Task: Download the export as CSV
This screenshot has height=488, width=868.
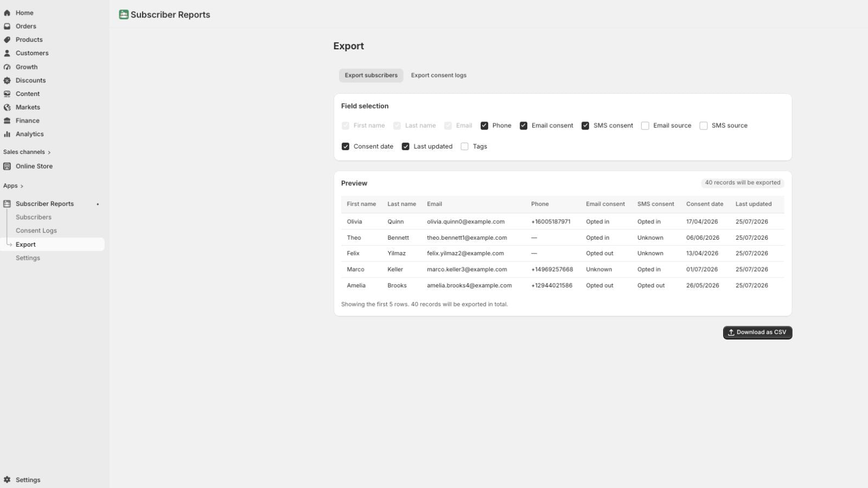Action: (x=757, y=332)
